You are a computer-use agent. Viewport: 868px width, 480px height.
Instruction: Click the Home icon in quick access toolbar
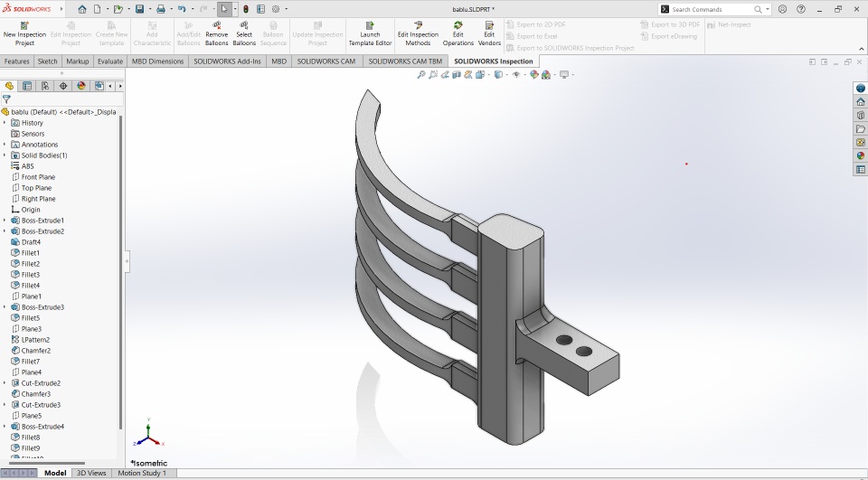pyautogui.click(x=82, y=9)
